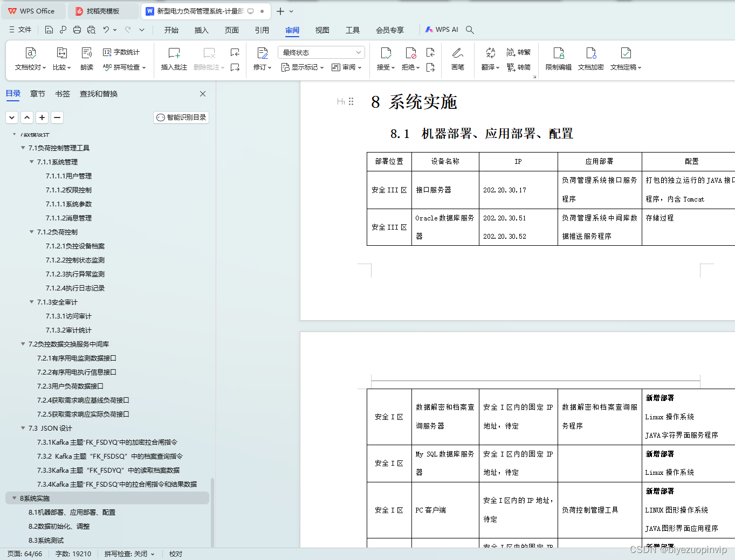Click the Save icon in quick access toolbar

pyautogui.click(x=49, y=30)
